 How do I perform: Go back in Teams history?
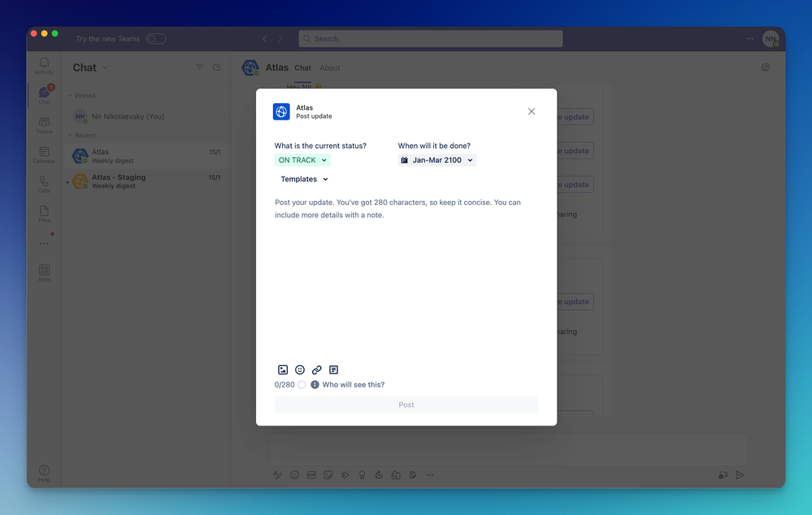(x=265, y=39)
